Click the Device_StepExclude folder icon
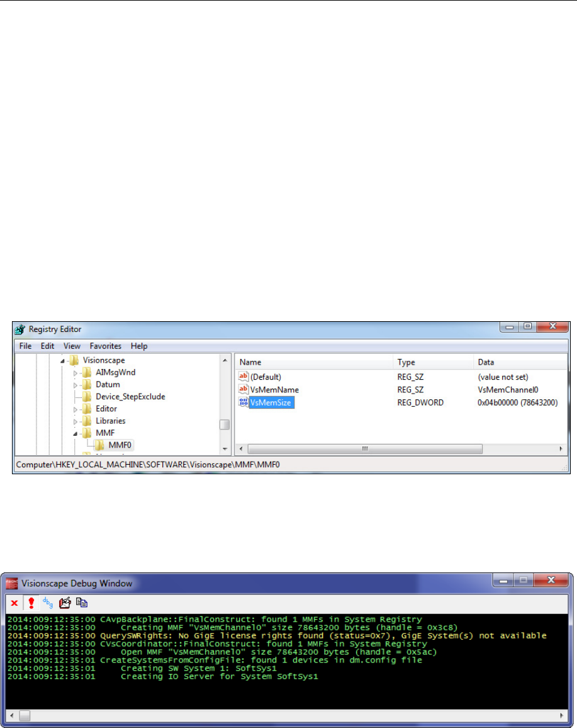 click(87, 397)
